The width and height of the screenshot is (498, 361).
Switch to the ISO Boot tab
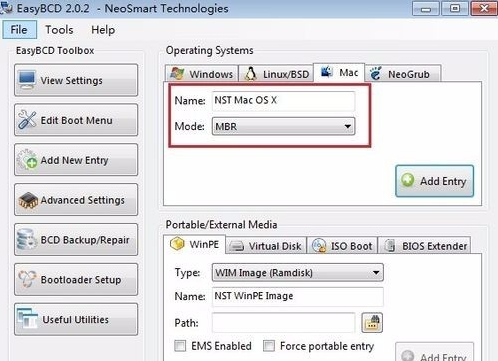(342, 246)
